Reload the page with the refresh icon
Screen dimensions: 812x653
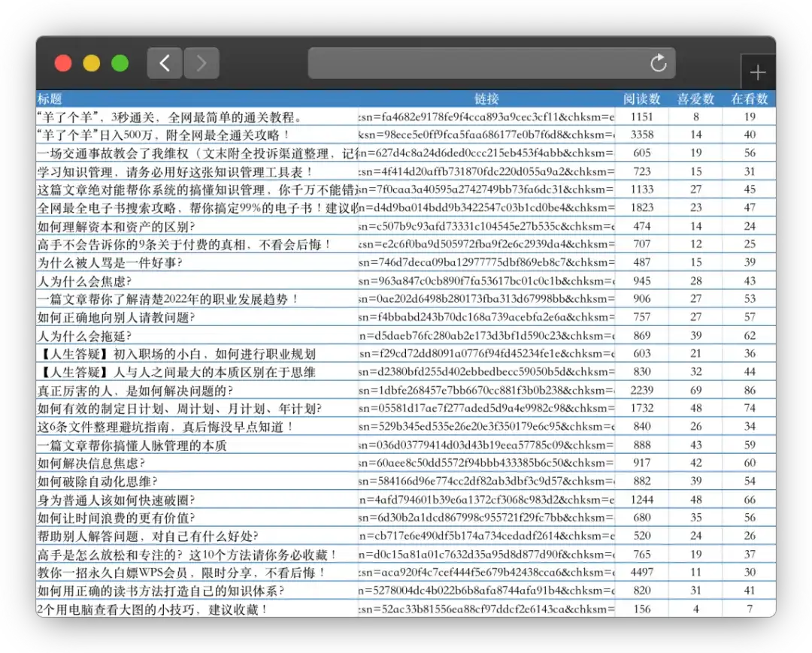click(658, 63)
